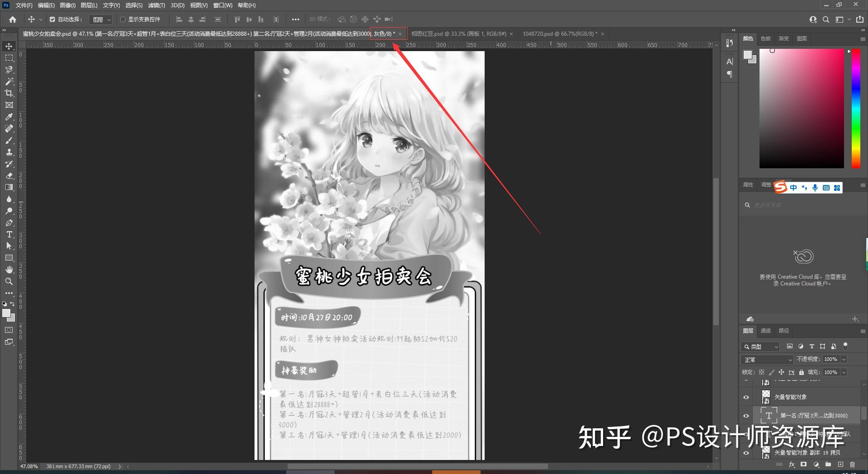Image resolution: width=868 pixels, height=474 pixels.
Task: Toggle Quick Mask mode icon
Action: pyautogui.click(x=9, y=330)
